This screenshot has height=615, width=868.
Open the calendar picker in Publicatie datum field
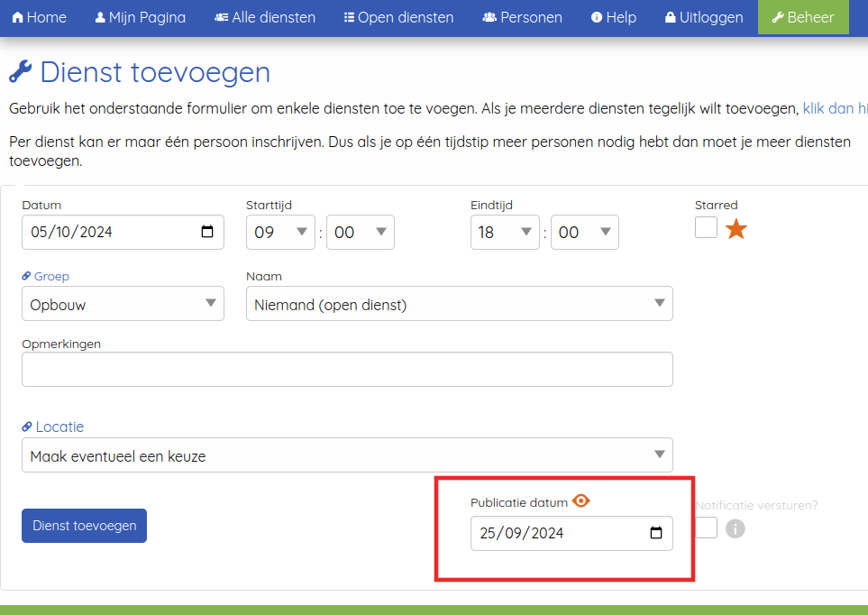point(656,533)
